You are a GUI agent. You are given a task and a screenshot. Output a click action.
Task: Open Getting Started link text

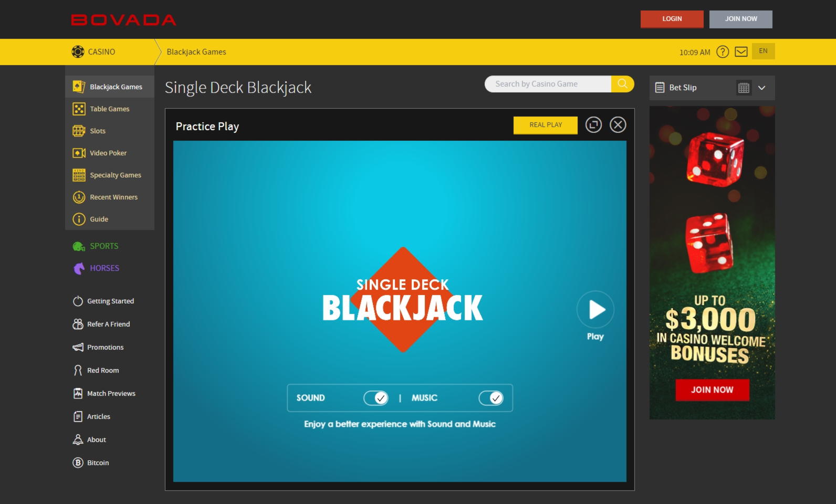click(111, 301)
